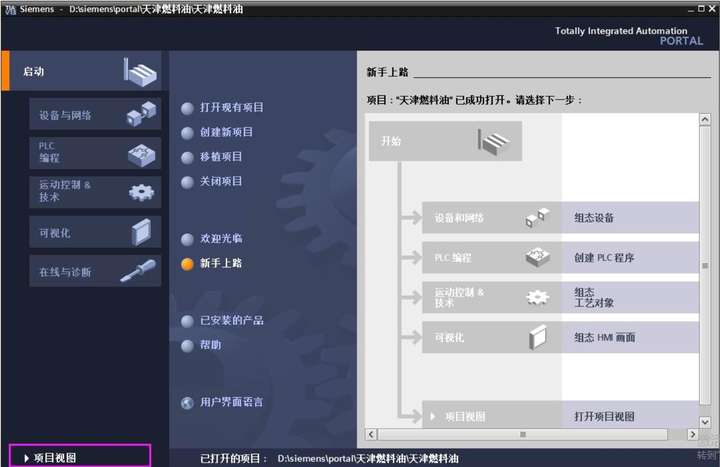
Task: Click the 用户界面语言 text label
Action: 231,402
